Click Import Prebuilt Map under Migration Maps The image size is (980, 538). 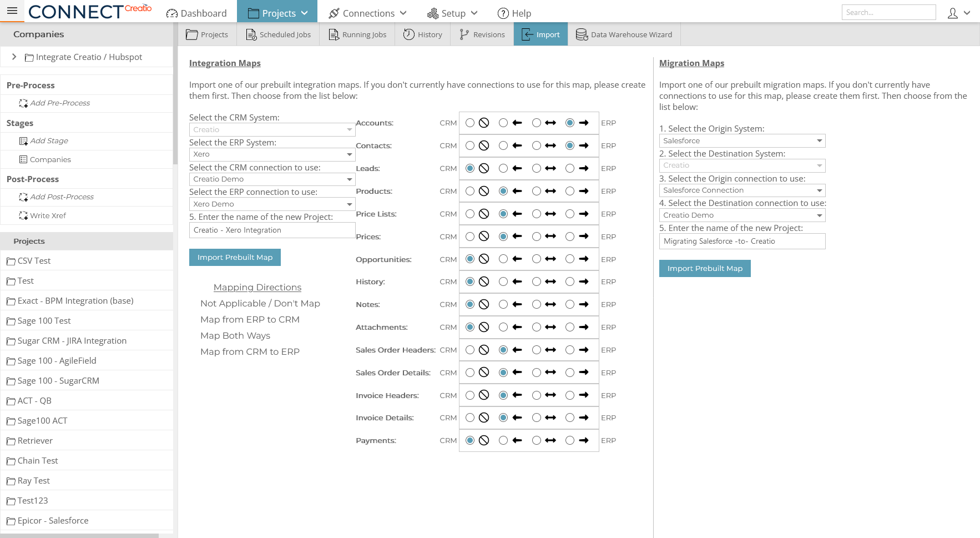click(705, 268)
